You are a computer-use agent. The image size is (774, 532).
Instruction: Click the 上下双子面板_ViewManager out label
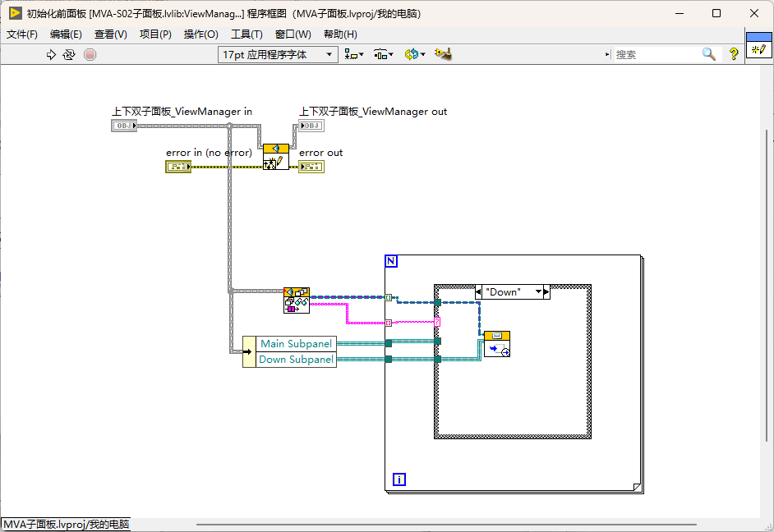tap(373, 112)
